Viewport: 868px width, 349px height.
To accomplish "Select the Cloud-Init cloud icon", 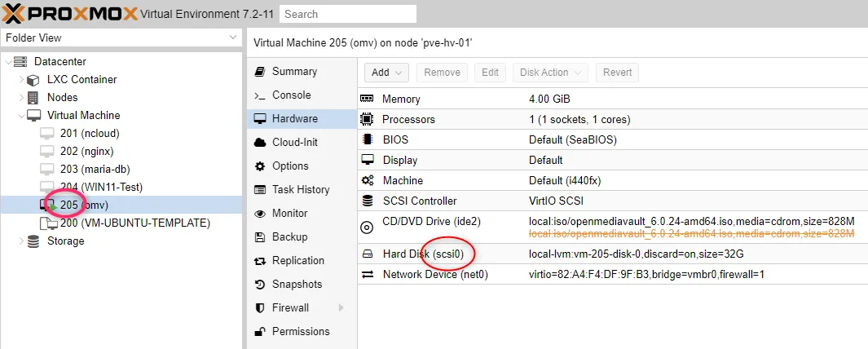I will (x=260, y=143).
